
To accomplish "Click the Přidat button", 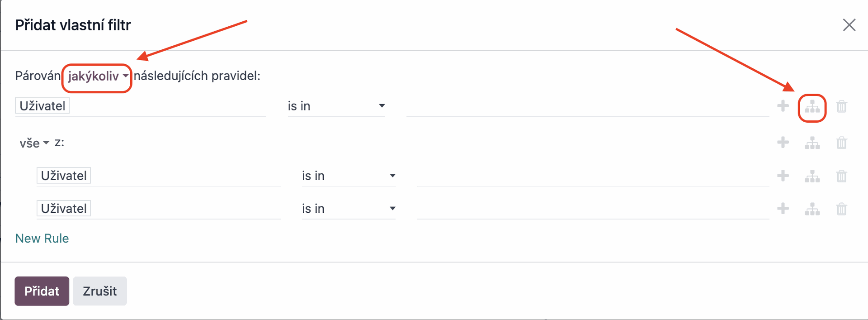I will point(42,291).
